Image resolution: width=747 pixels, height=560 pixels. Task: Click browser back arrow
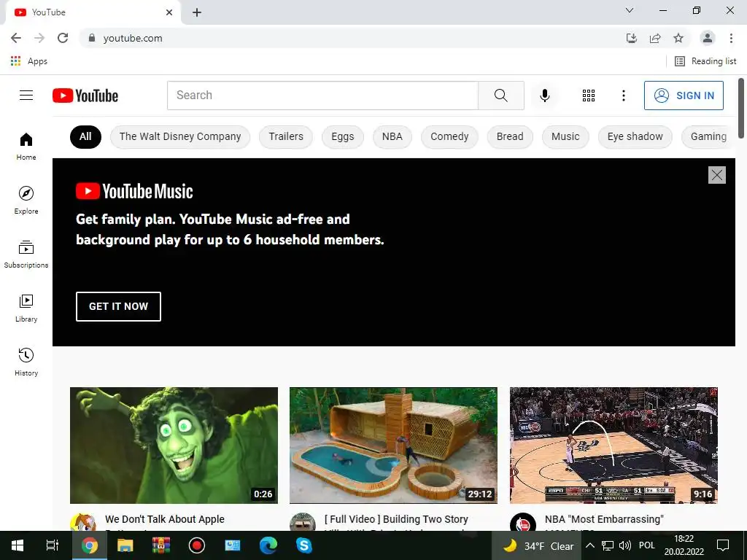coord(16,38)
